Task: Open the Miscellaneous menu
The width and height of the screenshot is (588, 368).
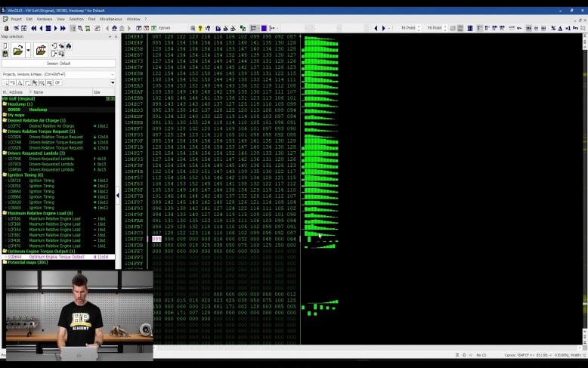Action: (x=110, y=19)
